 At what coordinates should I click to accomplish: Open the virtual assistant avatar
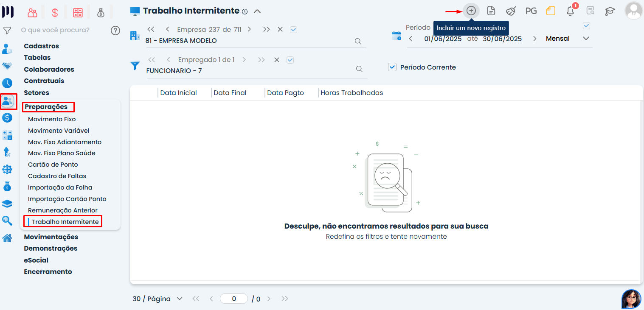(x=631, y=299)
